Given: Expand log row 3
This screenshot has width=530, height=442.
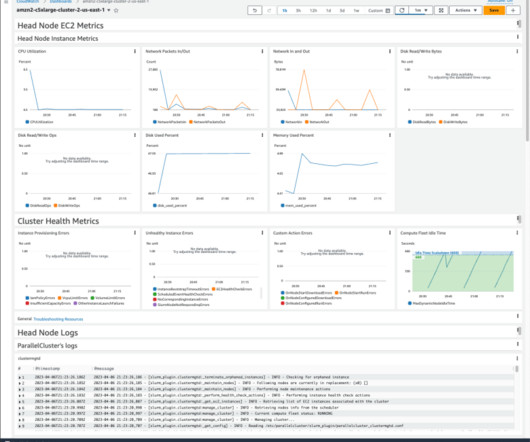Looking at the screenshot, I should pos(20,389).
